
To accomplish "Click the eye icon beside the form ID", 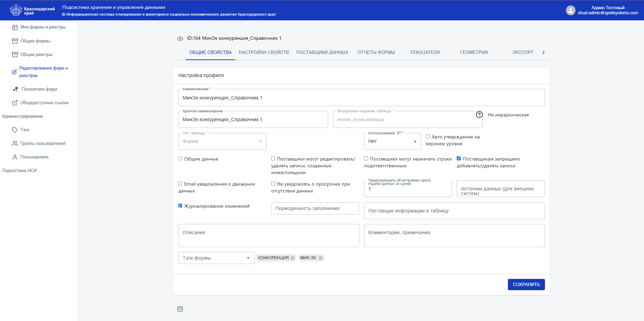I will pyautogui.click(x=180, y=39).
